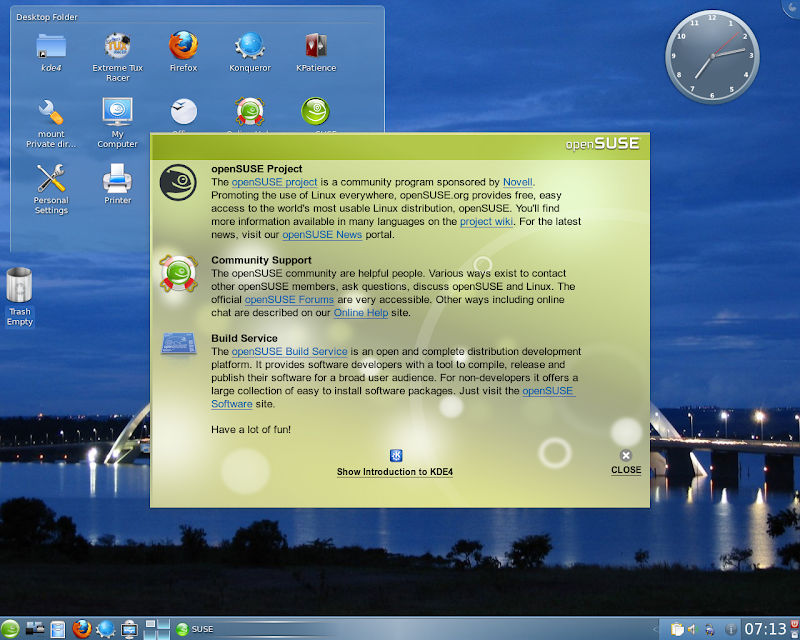Click the mount Private dir wrench icon
This screenshot has height=640, width=800.
51,112
